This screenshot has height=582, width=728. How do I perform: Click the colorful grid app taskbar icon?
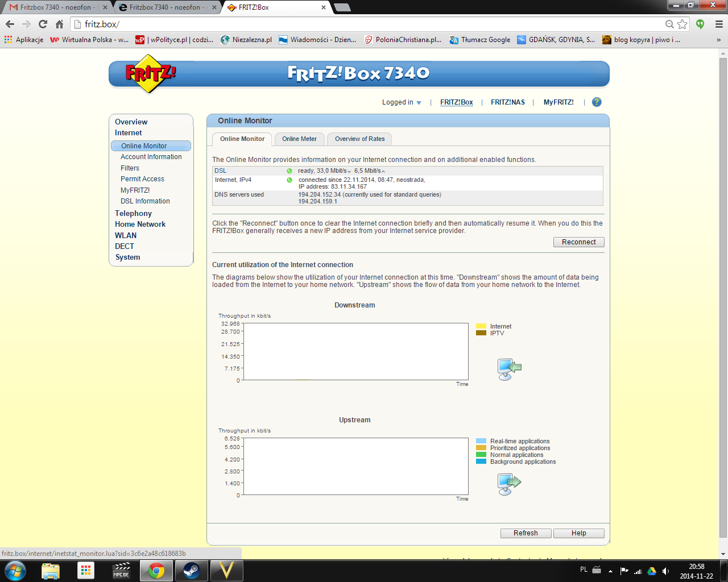click(86, 571)
